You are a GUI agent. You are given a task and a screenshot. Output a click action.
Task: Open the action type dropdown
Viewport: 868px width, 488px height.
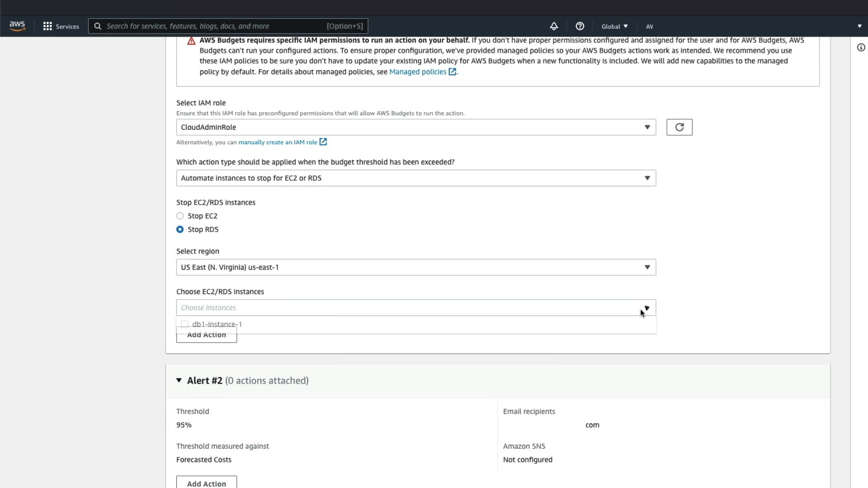click(x=416, y=178)
